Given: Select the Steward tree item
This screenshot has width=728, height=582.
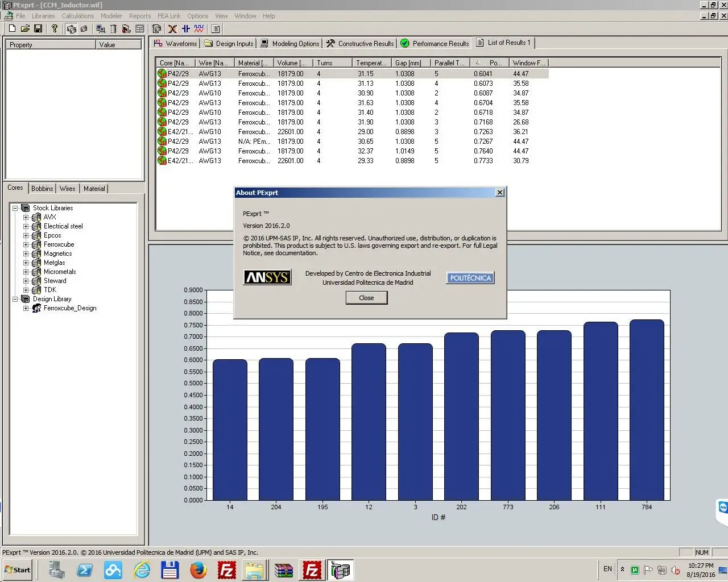Looking at the screenshot, I should (x=55, y=281).
